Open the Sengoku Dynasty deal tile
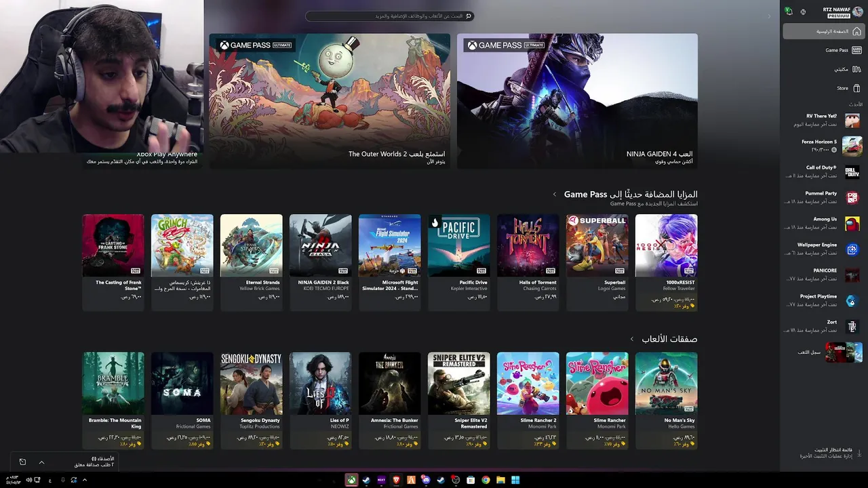Viewport: 868px width, 488px height. click(251, 400)
